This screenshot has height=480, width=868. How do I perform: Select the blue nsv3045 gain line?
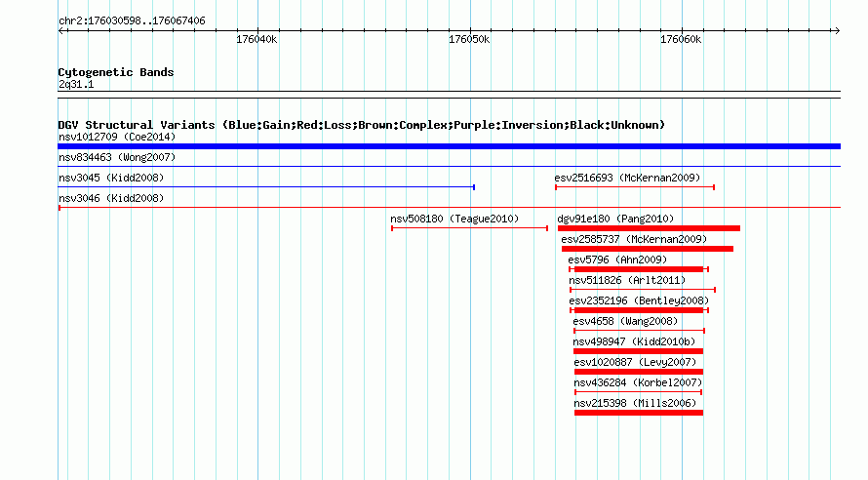[x=266, y=187]
